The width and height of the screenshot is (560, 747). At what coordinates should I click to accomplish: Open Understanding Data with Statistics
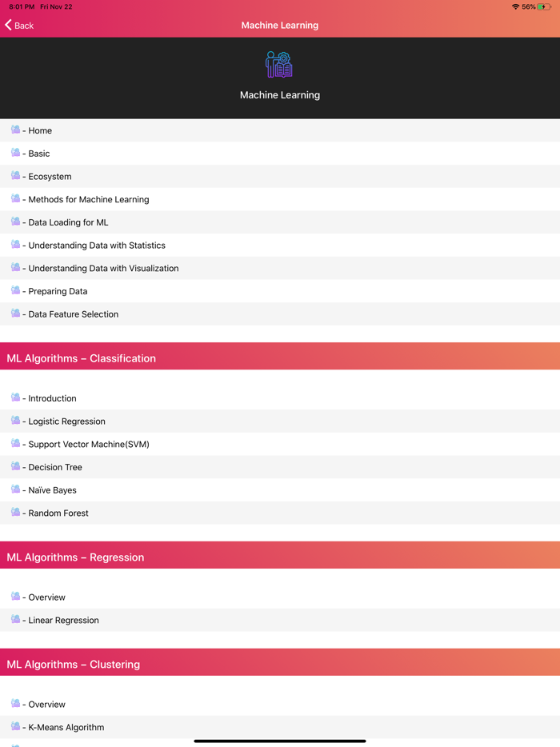280,246
